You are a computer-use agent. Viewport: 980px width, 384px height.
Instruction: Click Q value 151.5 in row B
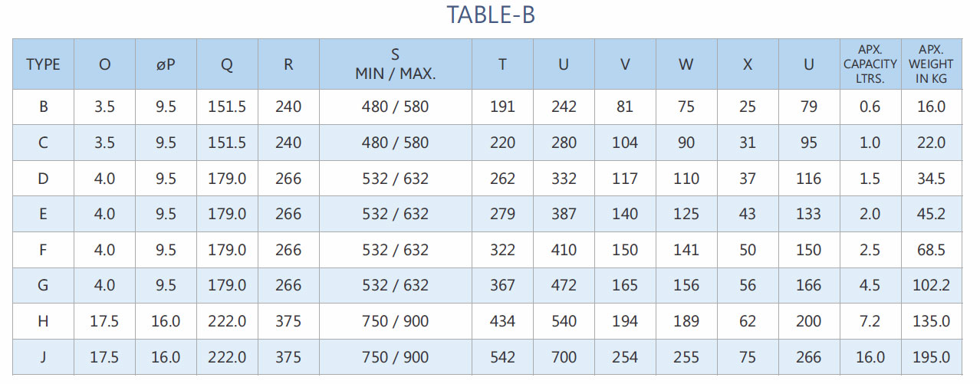click(227, 107)
